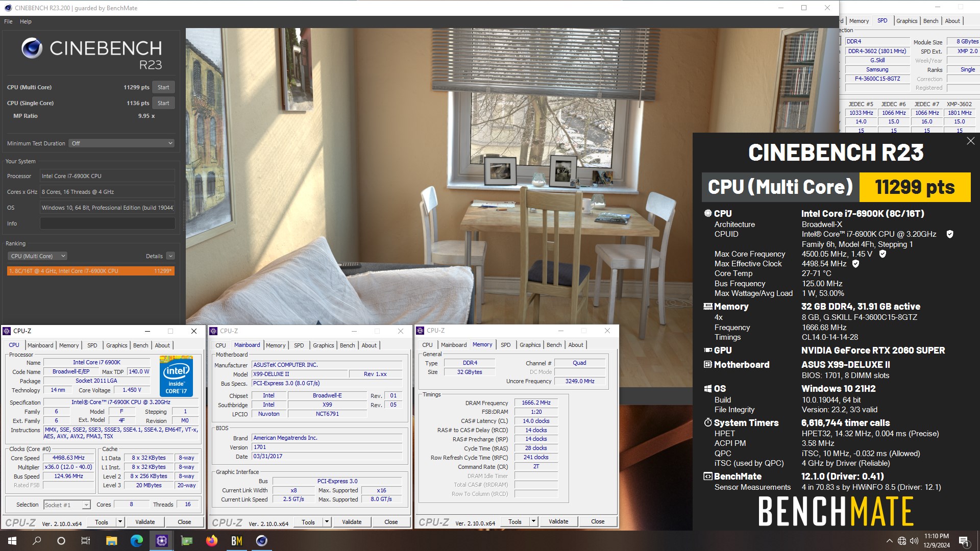980x551 pixels.
Task: Open Task View on the taskbar
Action: point(86,541)
